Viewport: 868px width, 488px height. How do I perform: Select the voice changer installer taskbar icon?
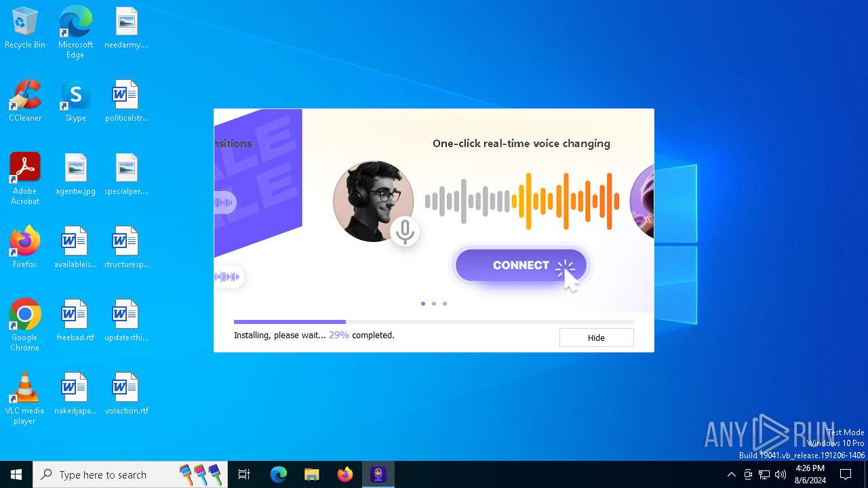point(378,474)
